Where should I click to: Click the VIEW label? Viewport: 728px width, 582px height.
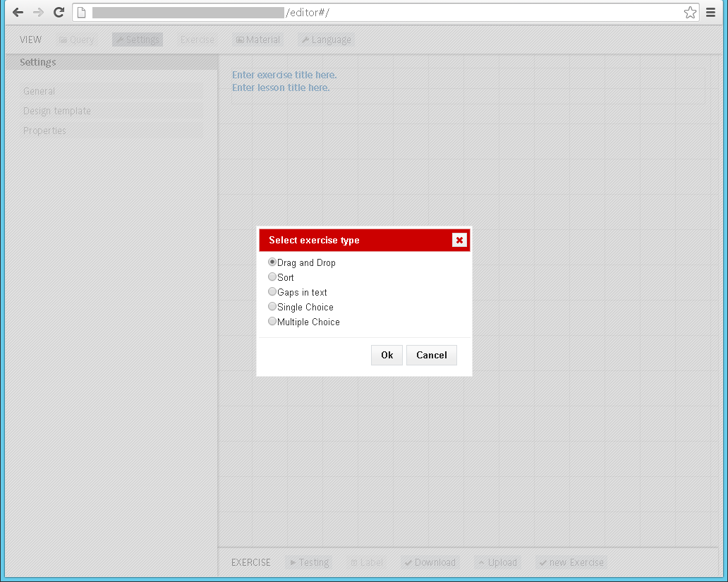pos(30,40)
